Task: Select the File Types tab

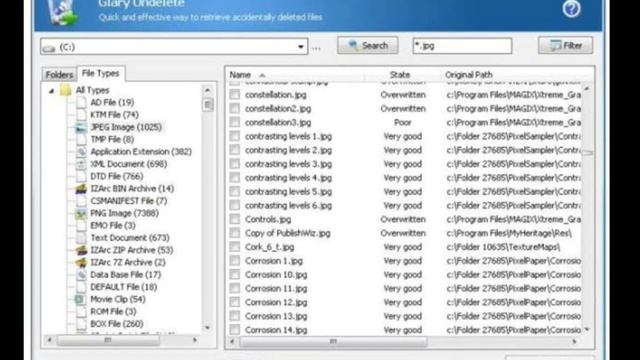Action: [x=100, y=73]
